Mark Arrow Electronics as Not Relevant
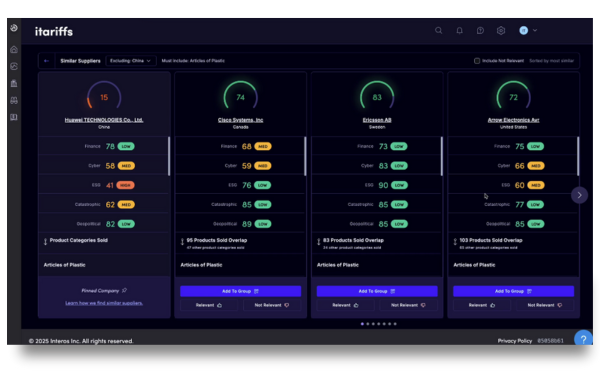This screenshot has height=375, width=600. [545, 305]
